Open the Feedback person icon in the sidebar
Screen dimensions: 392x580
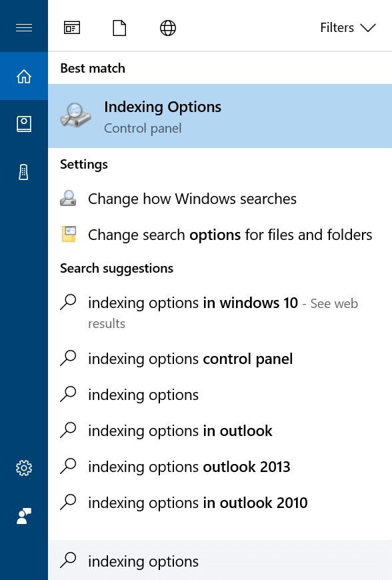(x=24, y=516)
